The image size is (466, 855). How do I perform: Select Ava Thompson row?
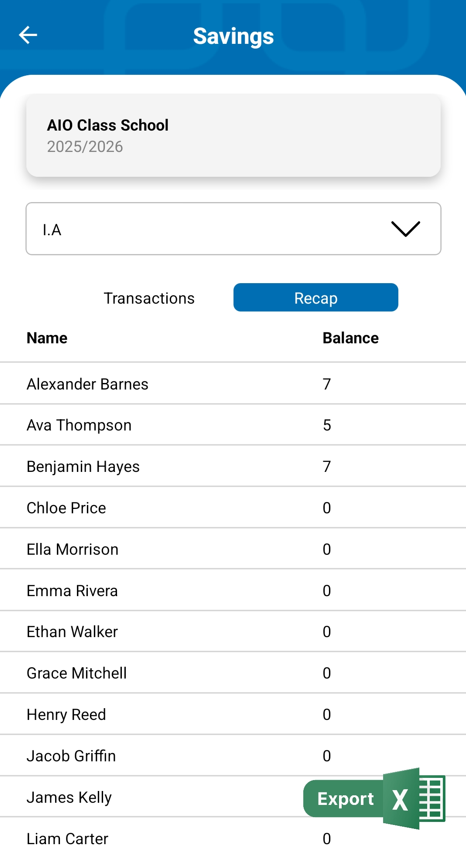point(233,425)
